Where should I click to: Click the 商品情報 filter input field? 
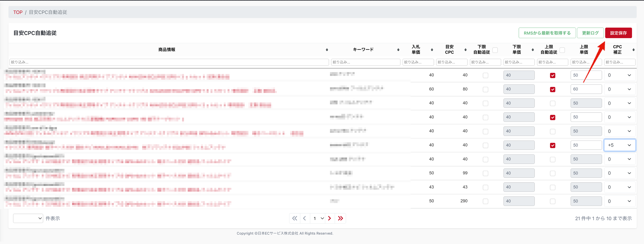pyautogui.click(x=169, y=62)
